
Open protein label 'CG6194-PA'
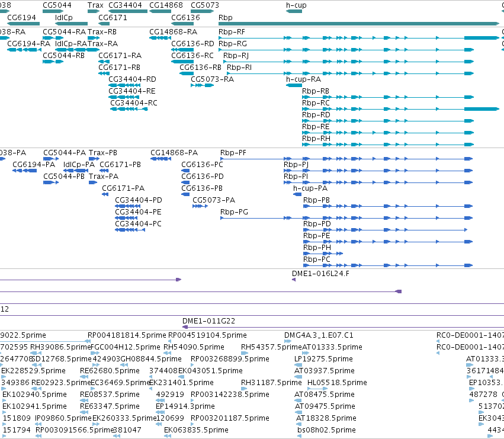34,165
